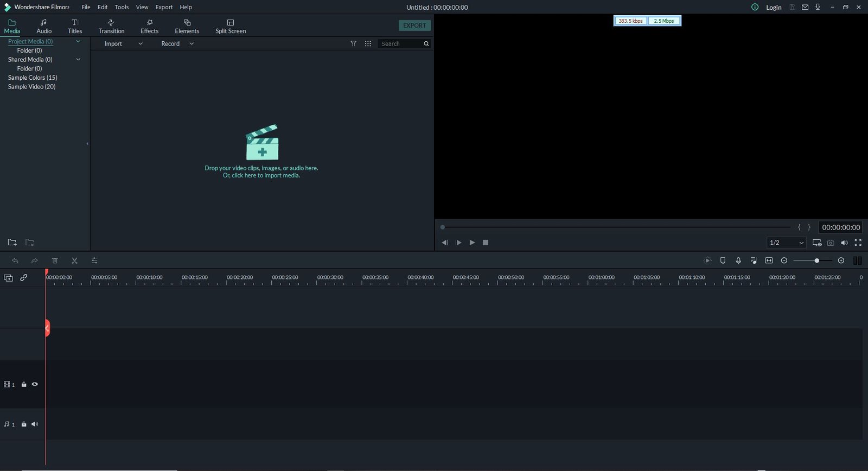Screen dimensions: 868x471
Task: Add a new folder icon
Action: pos(12,243)
